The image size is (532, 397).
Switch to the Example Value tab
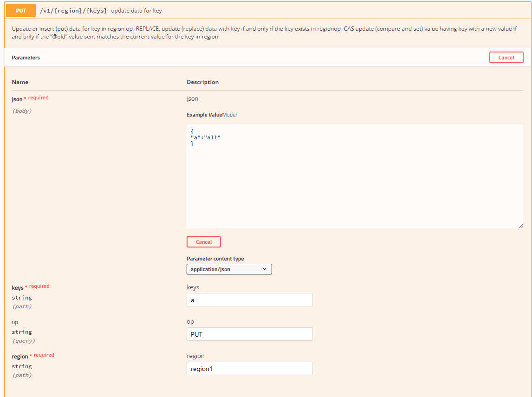click(204, 115)
